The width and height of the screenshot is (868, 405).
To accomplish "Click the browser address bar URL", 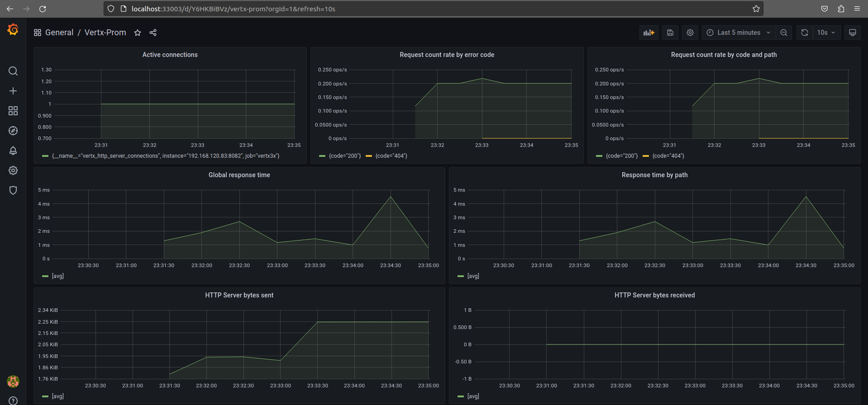I will (x=234, y=9).
